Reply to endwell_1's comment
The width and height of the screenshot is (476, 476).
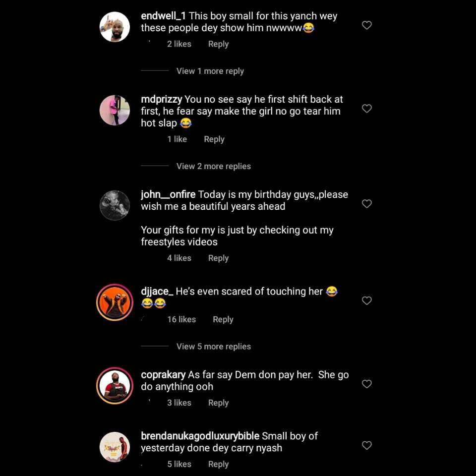point(218,44)
